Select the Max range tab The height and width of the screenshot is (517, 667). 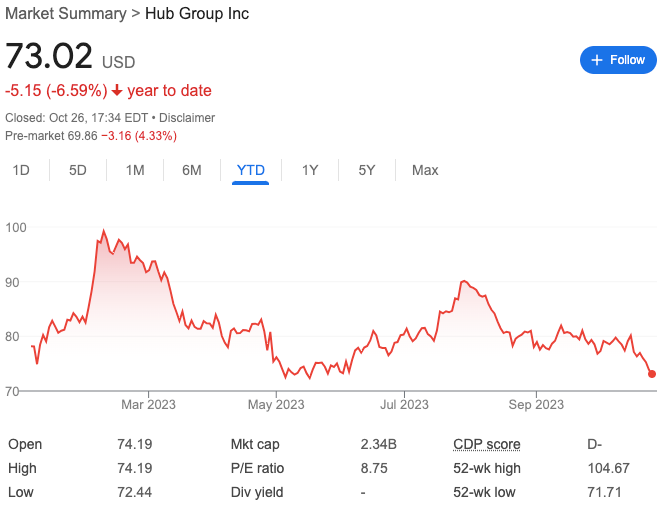[425, 170]
